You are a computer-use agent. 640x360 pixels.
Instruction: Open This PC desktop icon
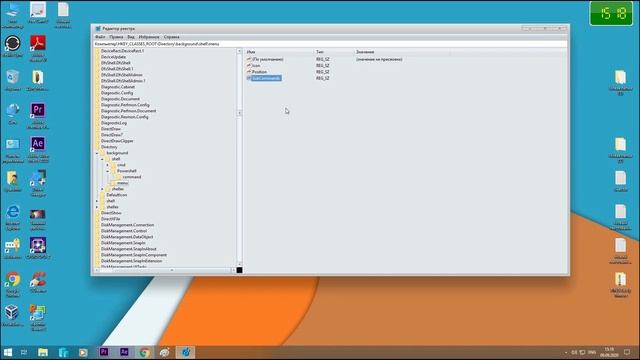click(x=12, y=16)
